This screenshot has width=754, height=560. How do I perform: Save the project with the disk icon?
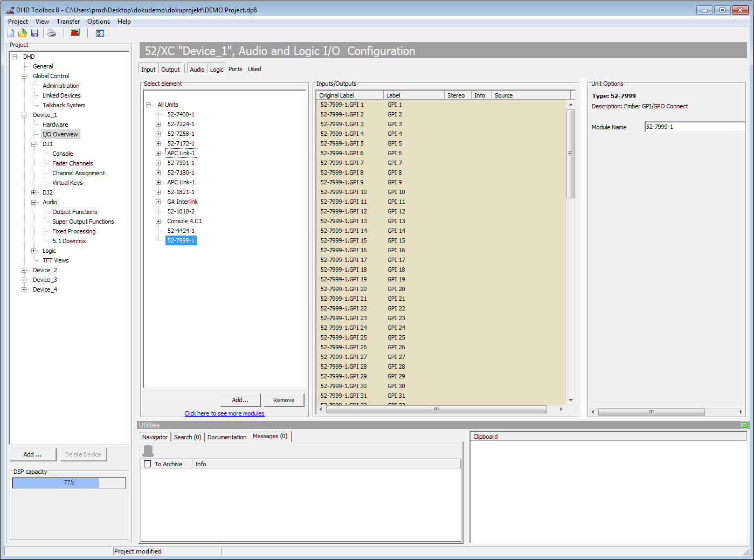(34, 33)
